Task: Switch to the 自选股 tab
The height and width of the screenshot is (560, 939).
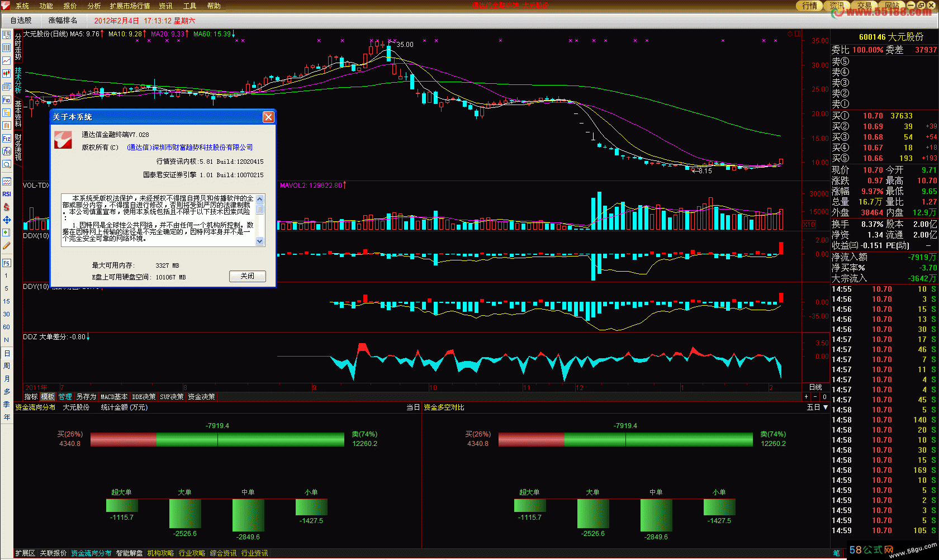Action: (21, 21)
